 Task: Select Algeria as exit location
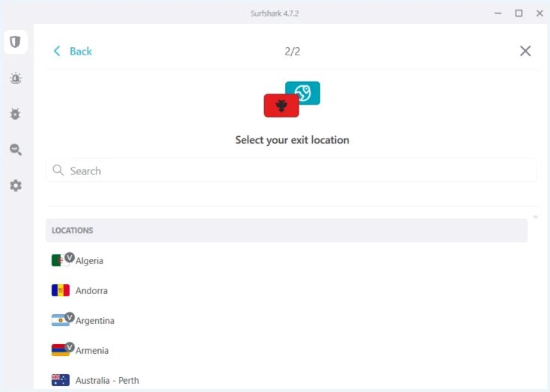coord(287,260)
